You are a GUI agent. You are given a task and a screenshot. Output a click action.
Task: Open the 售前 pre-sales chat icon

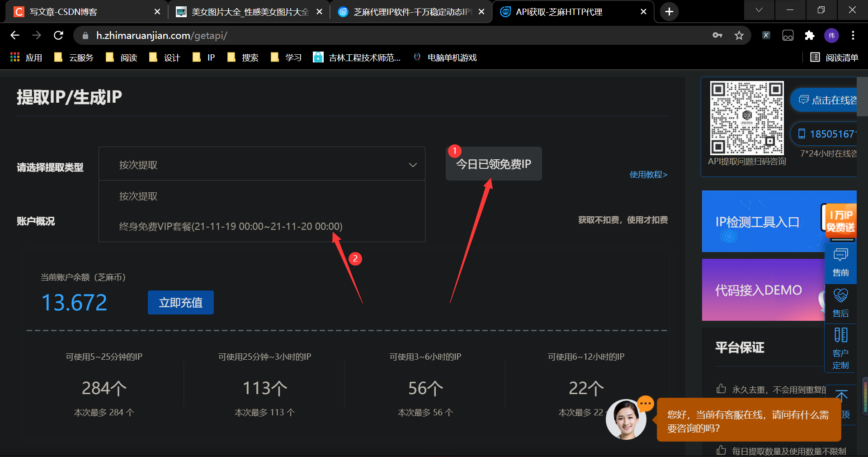coord(840,263)
